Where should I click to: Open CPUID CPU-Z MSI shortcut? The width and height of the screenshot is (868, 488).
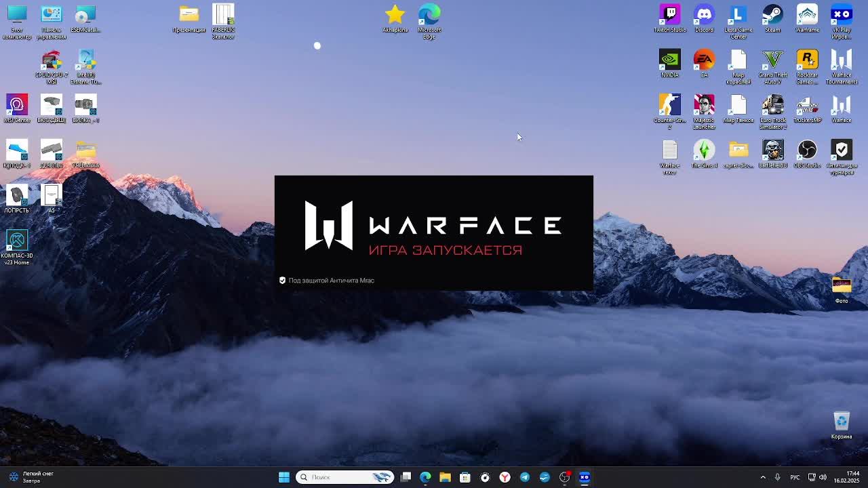52,67
